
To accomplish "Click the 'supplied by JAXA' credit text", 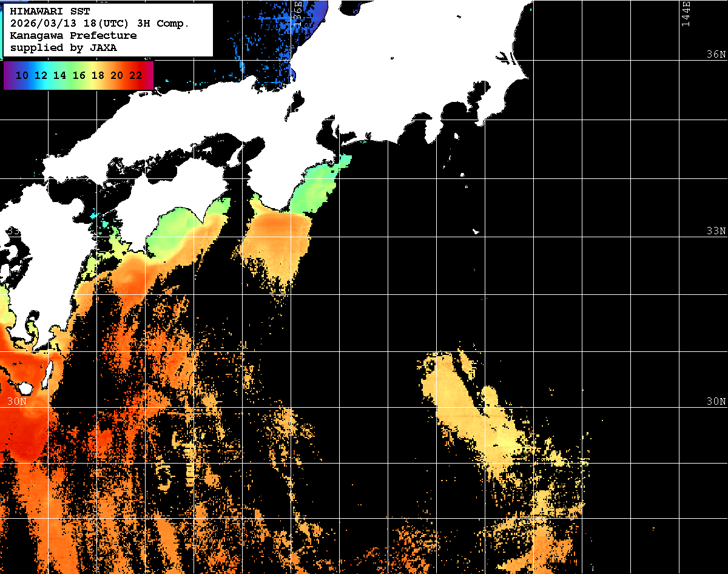I will pos(64,48).
